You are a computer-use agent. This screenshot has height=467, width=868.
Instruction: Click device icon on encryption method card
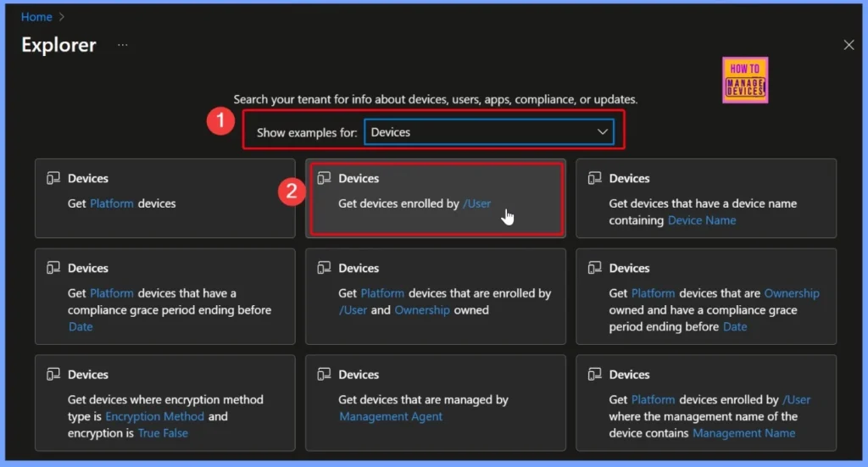click(x=53, y=374)
